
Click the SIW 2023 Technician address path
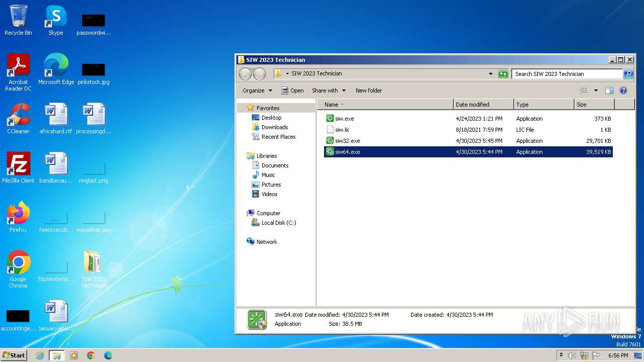pos(316,73)
